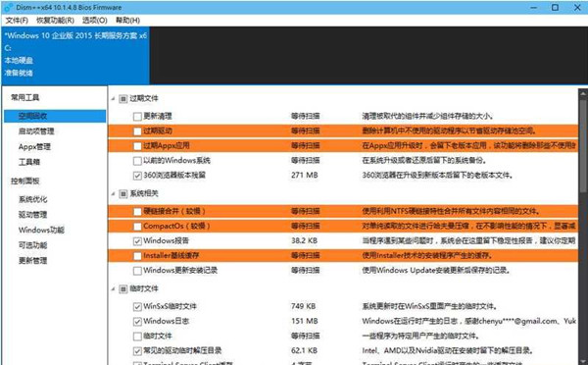Select 空间回收 in the sidebar
The image size is (588, 365).
click(55, 116)
